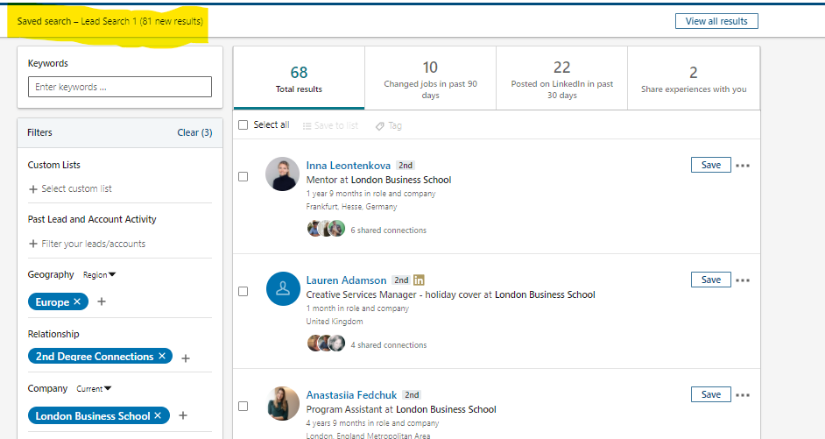825x439 pixels.
Task: Save the lead Lauren Adamson
Action: pos(711,280)
